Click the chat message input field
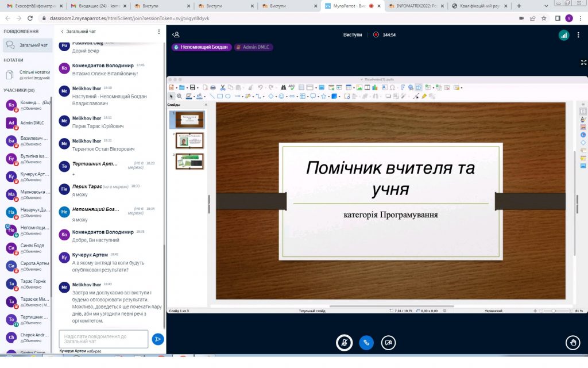588x368 pixels. pos(103,339)
